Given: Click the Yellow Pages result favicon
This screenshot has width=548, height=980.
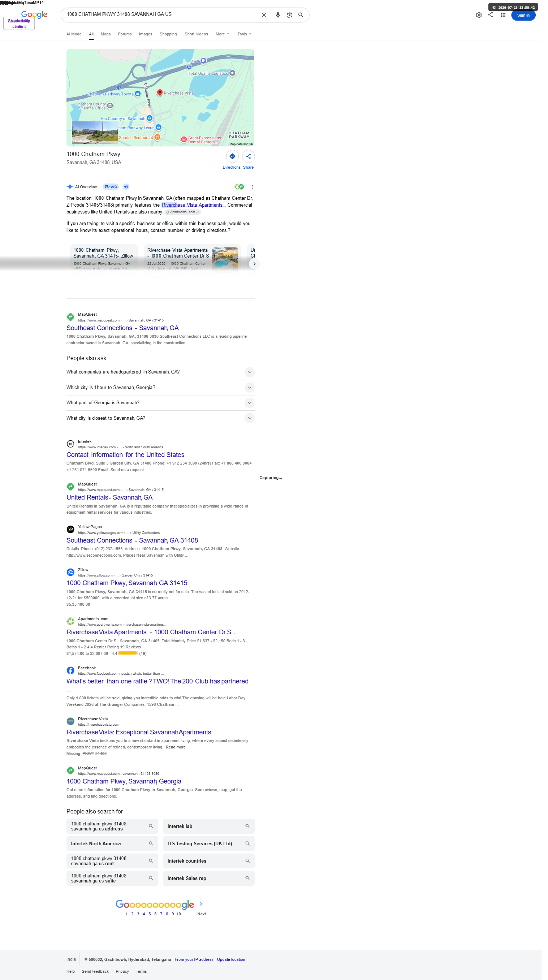Looking at the screenshot, I should point(70,529).
